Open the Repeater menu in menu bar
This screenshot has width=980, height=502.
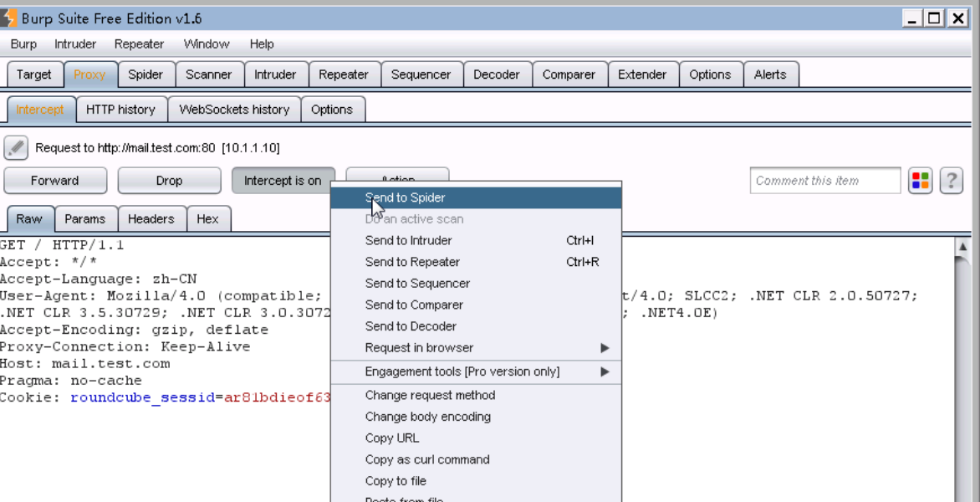(x=139, y=44)
